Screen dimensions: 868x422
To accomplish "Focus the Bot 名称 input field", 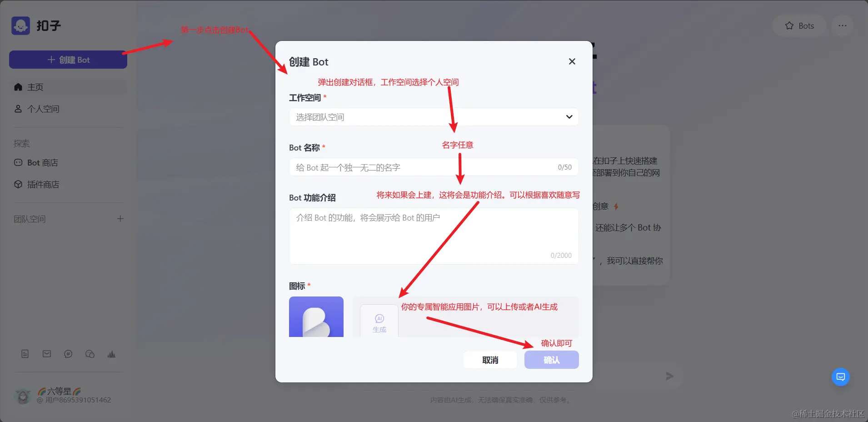I will (x=434, y=167).
